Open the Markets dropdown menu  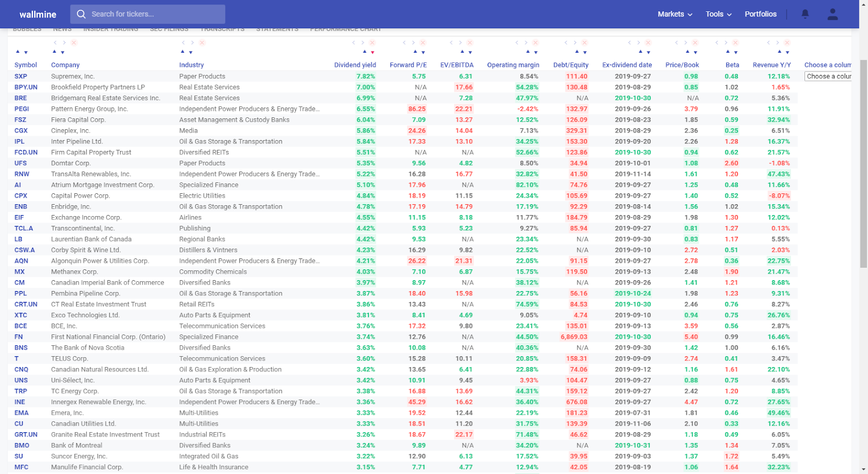click(x=675, y=14)
